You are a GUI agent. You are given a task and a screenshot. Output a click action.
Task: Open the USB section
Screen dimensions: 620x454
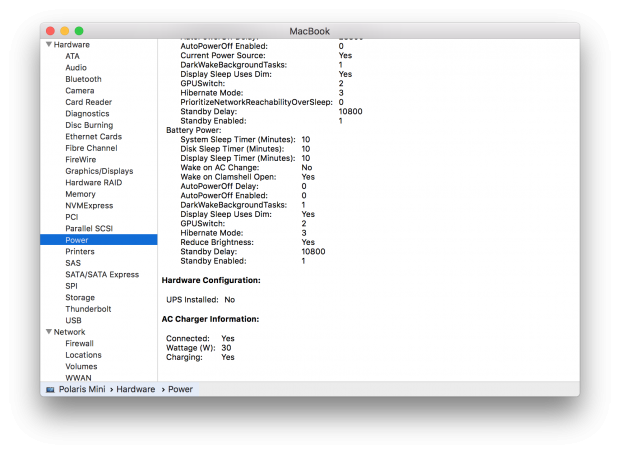point(73,320)
